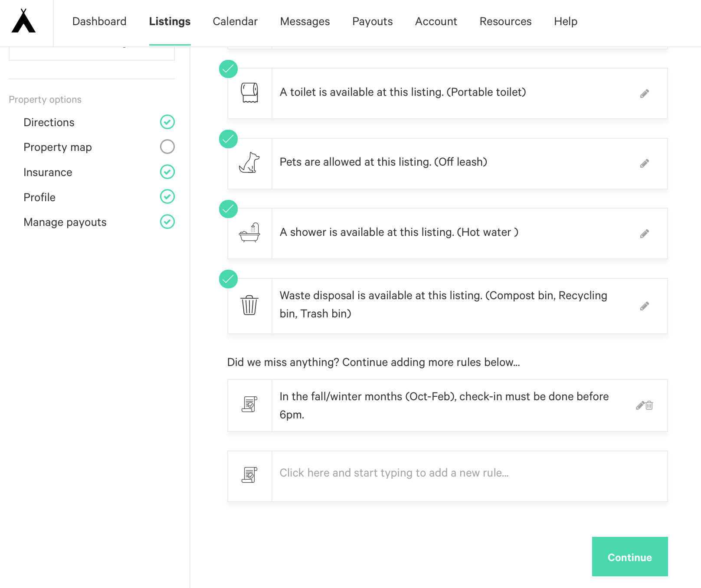The height and width of the screenshot is (588, 701).
Task: Go to Account in the top navigation
Action: click(436, 21)
